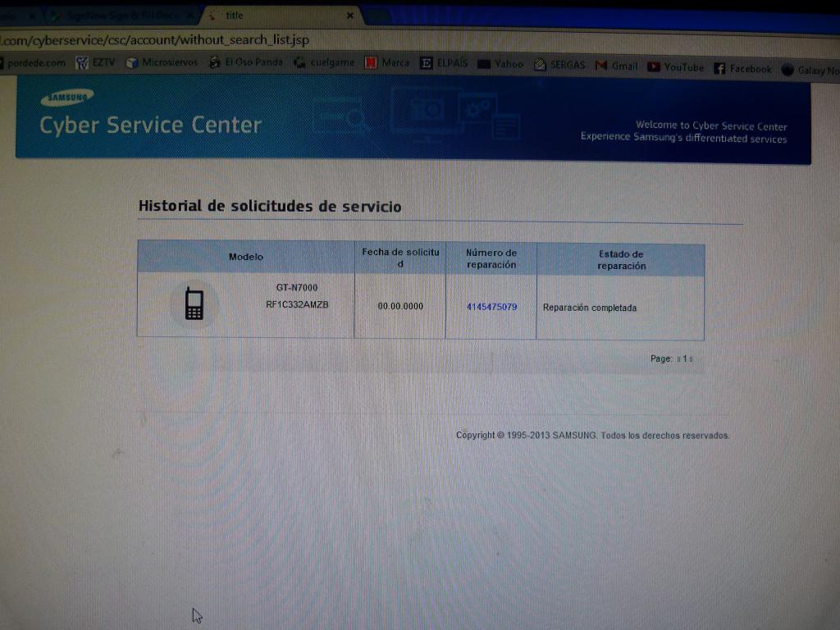The width and height of the screenshot is (840, 630).
Task: Switch to the SignNow browser tab
Action: tap(123, 15)
